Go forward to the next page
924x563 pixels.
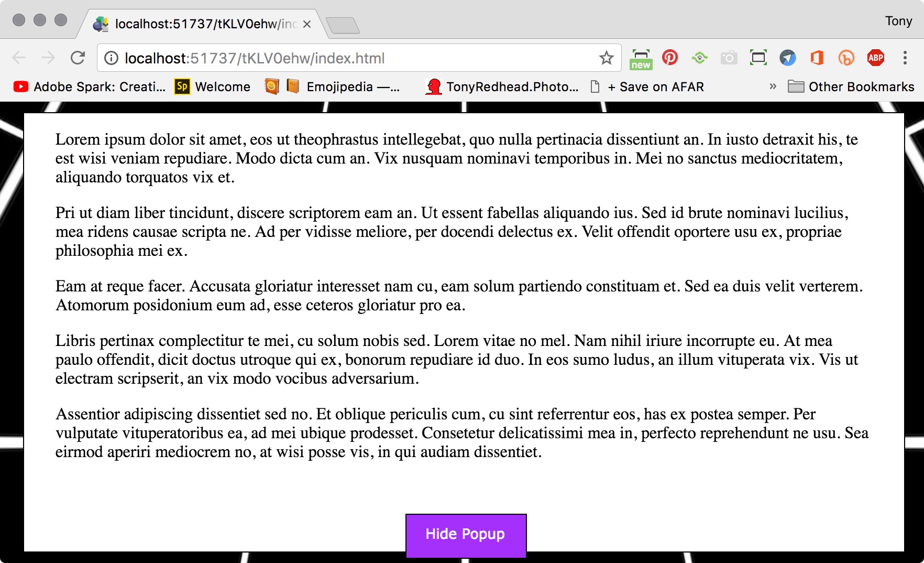coord(48,58)
